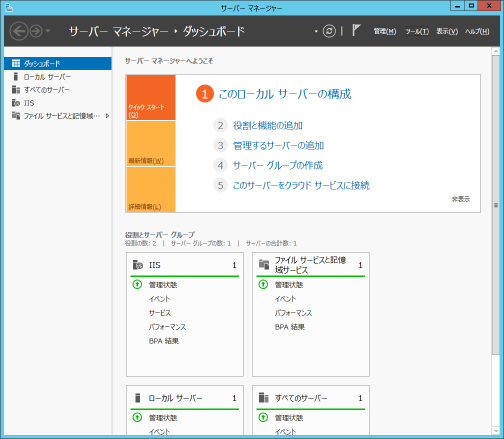Open 管理状態 in the IIS tile
This screenshot has height=439, width=504.
pyautogui.click(x=163, y=284)
